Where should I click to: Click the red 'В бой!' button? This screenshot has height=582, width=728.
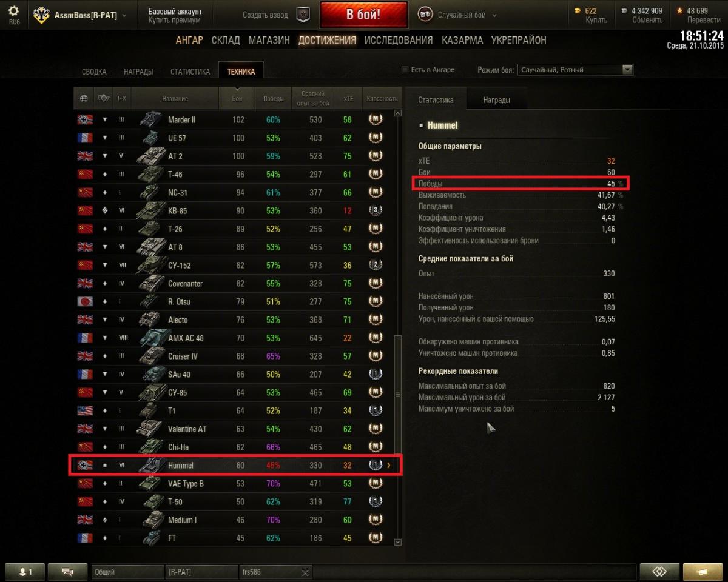click(x=363, y=15)
